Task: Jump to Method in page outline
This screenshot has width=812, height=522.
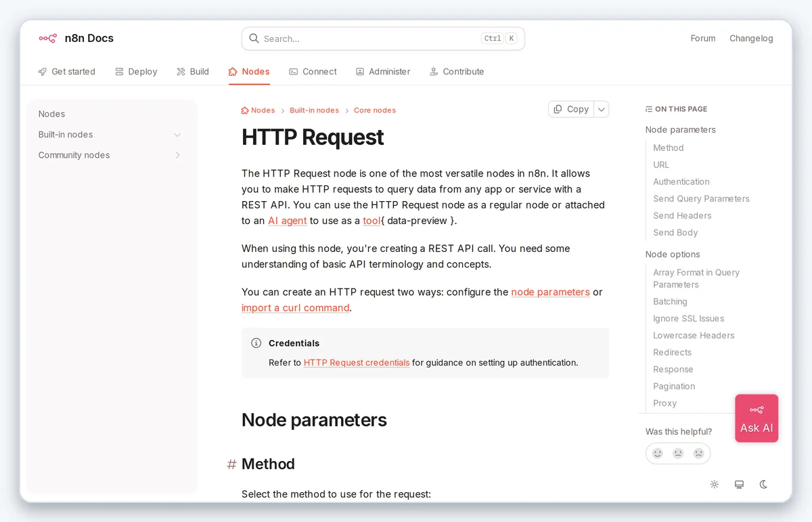Action: tap(669, 148)
